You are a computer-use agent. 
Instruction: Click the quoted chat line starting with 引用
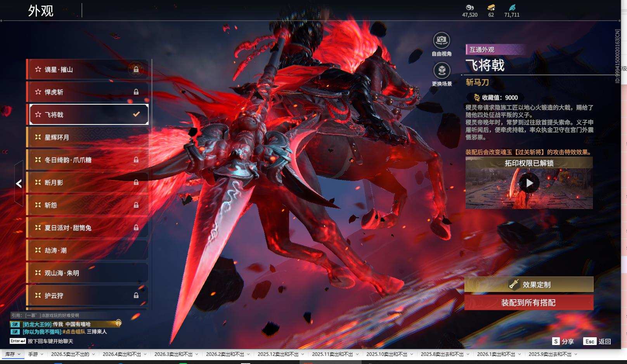coord(45,316)
